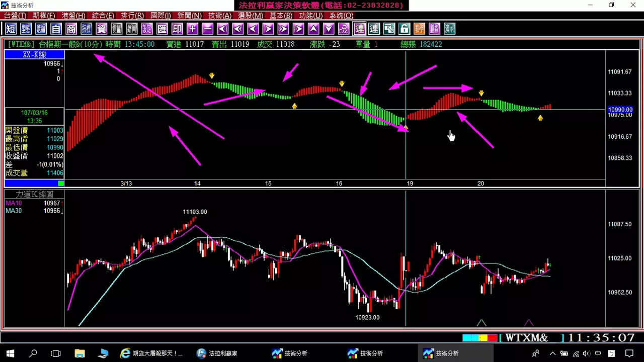Click the 演示 demo toolbar icon
The image size is (644, 362).
click(x=449, y=29)
